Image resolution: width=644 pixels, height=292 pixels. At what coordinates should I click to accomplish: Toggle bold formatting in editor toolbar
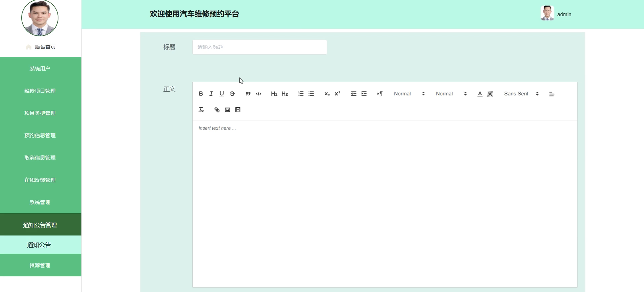point(201,94)
